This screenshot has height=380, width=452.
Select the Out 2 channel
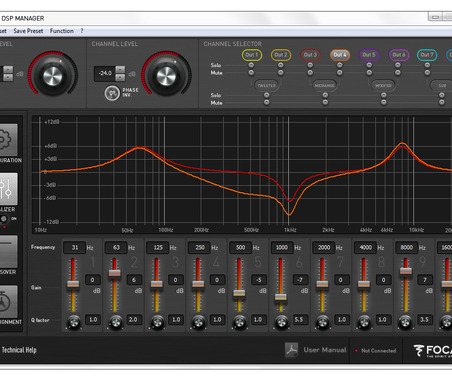pos(281,55)
